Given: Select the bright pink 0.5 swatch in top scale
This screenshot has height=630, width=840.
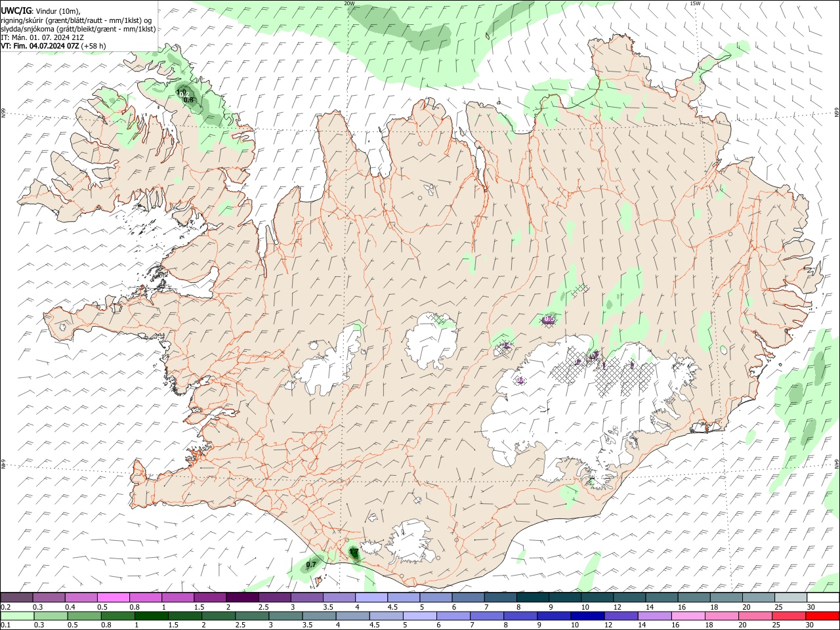Looking at the screenshot, I should tap(113, 598).
